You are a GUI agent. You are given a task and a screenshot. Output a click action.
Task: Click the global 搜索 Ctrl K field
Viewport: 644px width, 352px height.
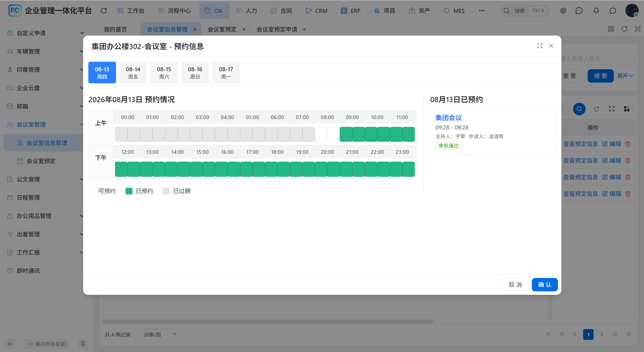tap(525, 11)
